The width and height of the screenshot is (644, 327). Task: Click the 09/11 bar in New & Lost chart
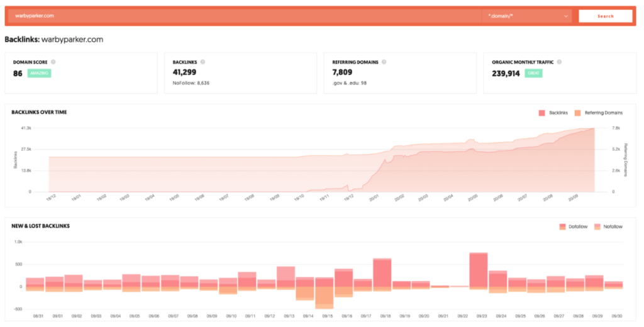247,281
